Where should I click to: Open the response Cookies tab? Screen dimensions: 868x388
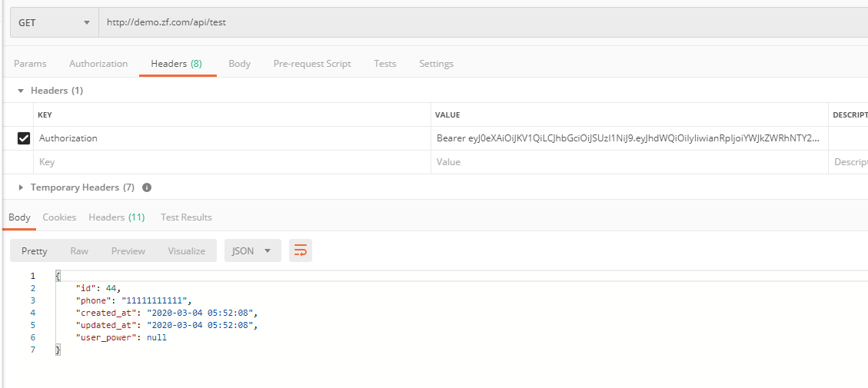click(x=59, y=217)
